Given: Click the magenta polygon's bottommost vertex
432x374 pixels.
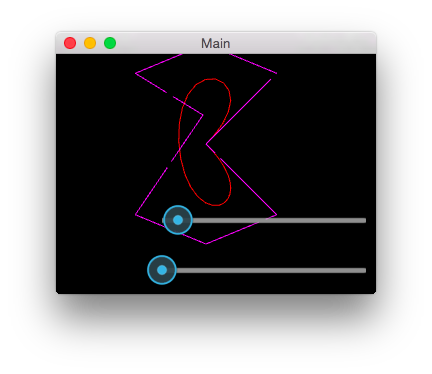Looking at the screenshot, I should click(x=206, y=244).
